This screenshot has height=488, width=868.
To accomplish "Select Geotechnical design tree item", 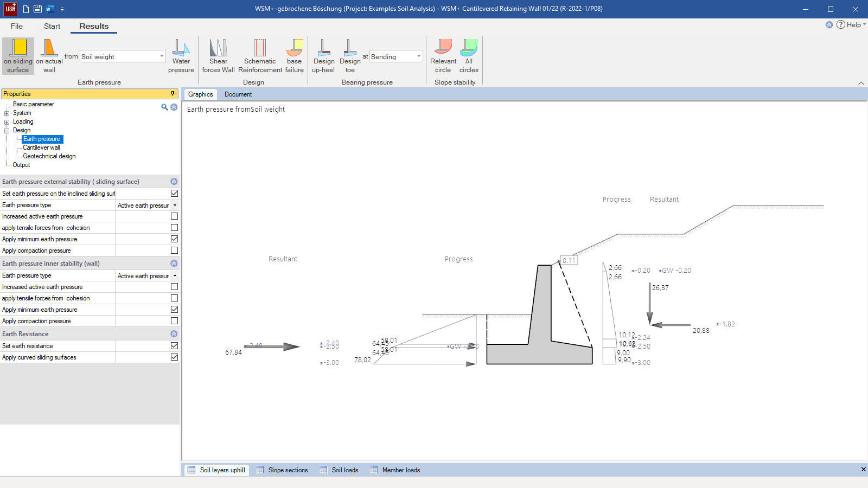I will pyautogui.click(x=49, y=156).
